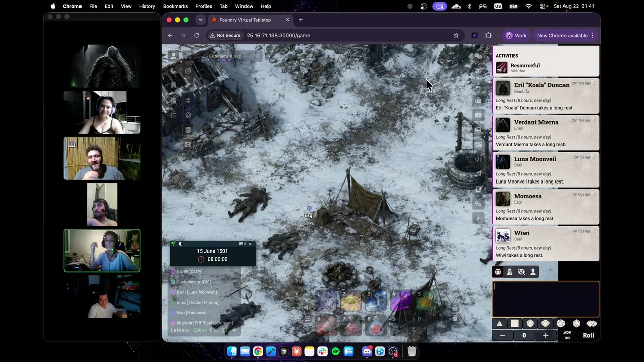Add a d8 die to the roll
The height and width of the screenshot is (362, 644).
click(x=530, y=324)
